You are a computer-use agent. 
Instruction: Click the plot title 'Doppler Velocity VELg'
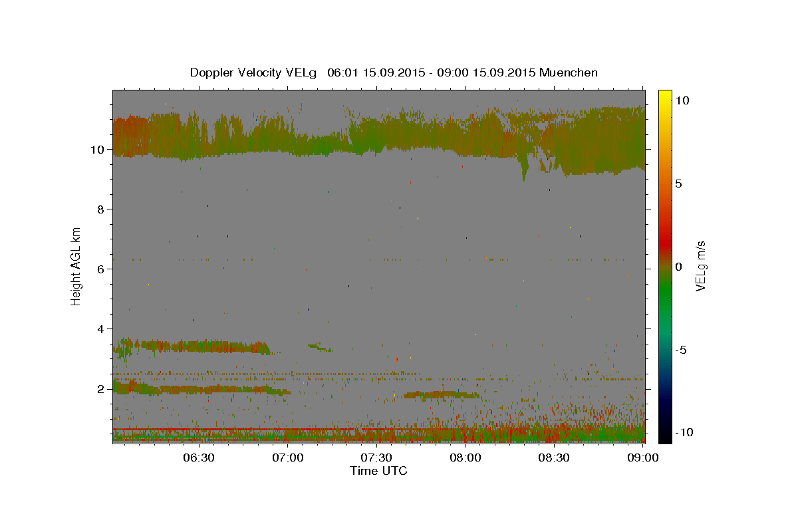coord(254,72)
